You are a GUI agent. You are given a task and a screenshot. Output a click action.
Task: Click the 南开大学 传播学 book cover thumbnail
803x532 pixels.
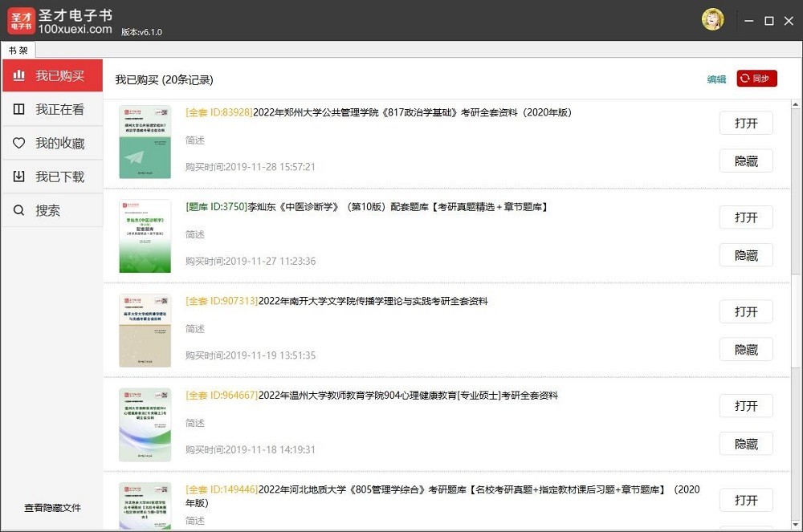coord(145,331)
